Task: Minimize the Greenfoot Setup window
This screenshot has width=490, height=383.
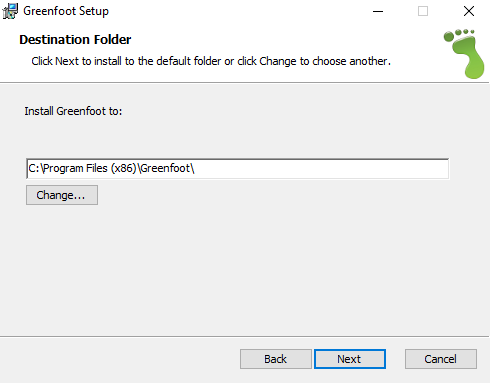Action: (x=378, y=11)
